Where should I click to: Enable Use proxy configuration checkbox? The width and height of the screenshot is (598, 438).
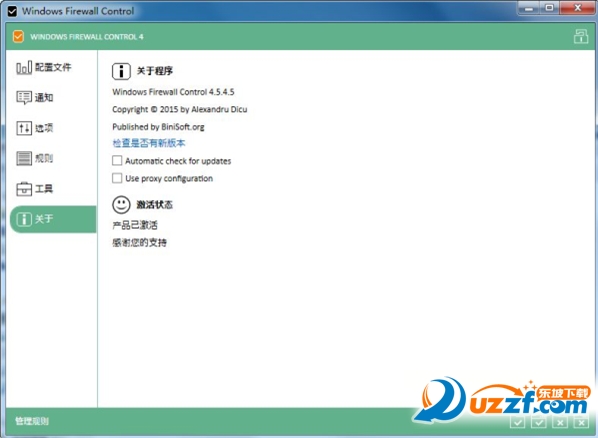(x=117, y=178)
